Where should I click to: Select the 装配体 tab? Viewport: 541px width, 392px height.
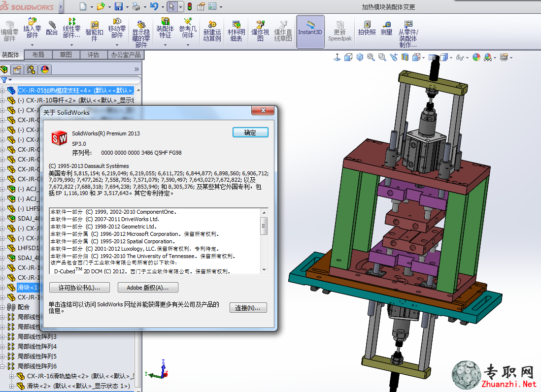click(x=11, y=55)
